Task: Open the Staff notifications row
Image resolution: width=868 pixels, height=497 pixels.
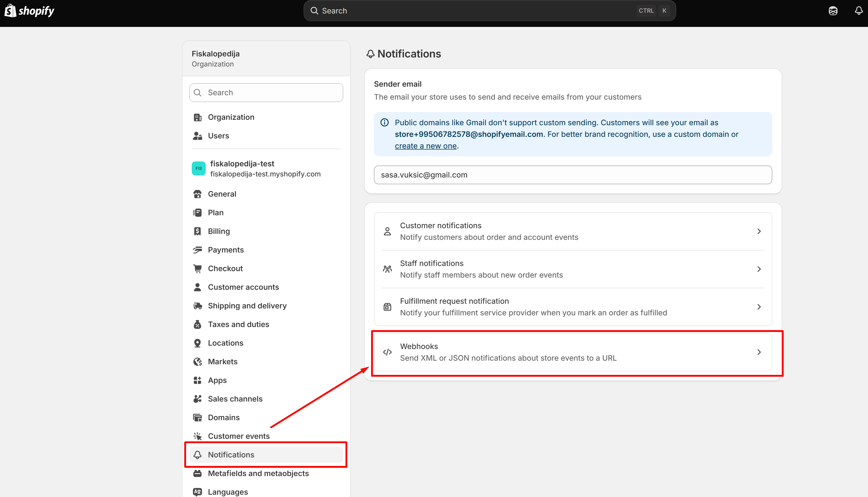Action: click(x=573, y=269)
